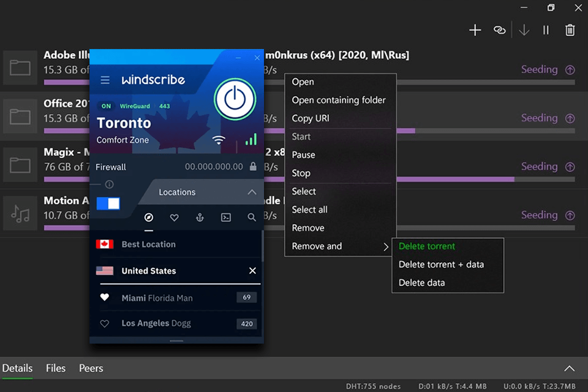
Task: Click the Wi-Fi network icon in Windscribe
Action: (219, 140)
